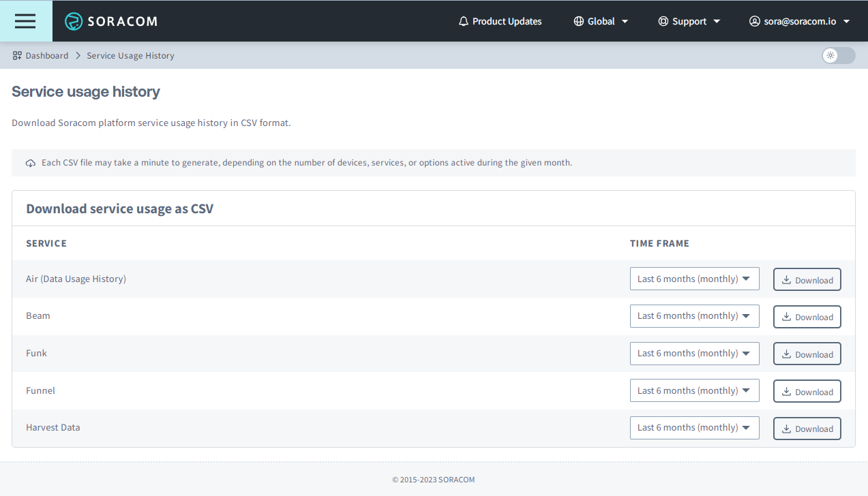Open the Support menu
The height and width of the screenshot is (496, 868).
(x=689, y=20)
